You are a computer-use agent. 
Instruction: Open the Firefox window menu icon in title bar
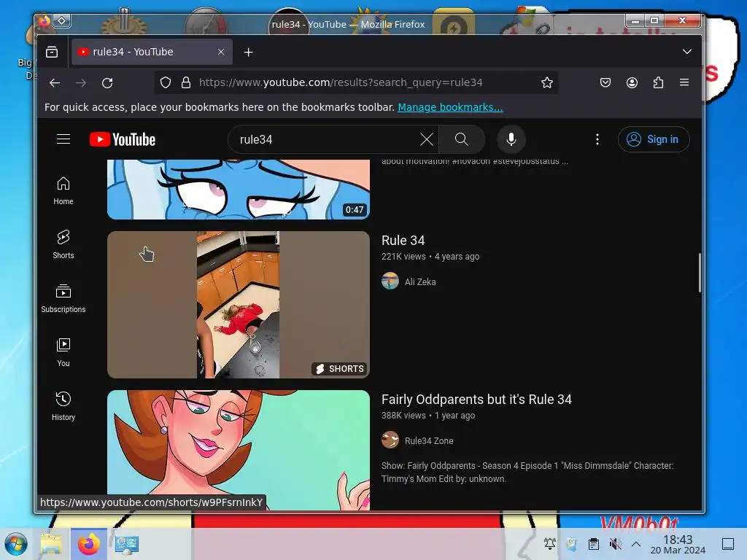point(44,21)
